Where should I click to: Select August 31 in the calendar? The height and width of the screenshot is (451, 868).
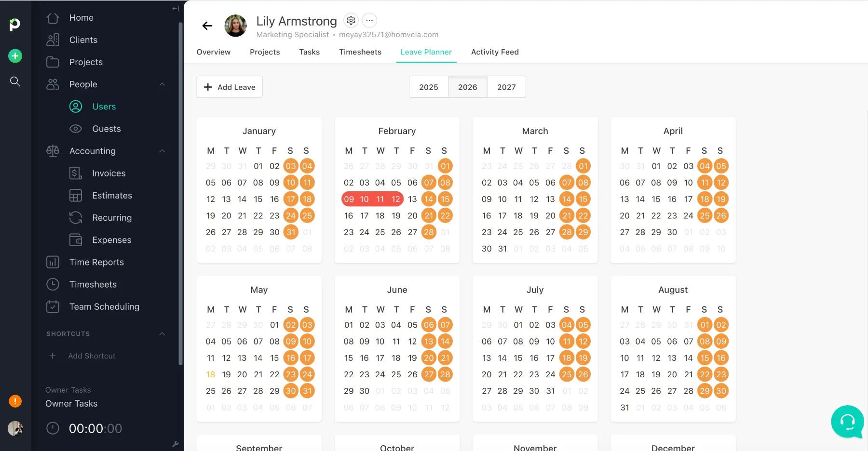[624, 408]
